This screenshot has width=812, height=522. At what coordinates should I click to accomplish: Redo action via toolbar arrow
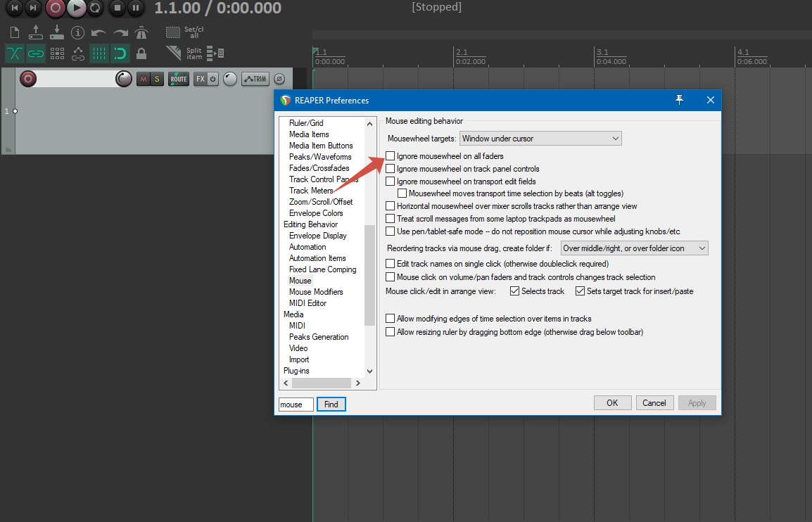pyautogui.click(x=120, y=32)
